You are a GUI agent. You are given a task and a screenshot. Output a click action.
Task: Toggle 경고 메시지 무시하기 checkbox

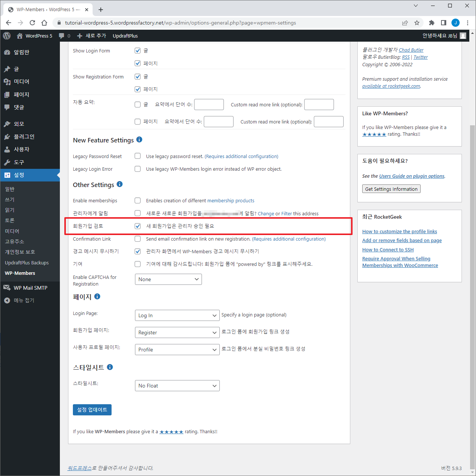(x=138, y=251)
